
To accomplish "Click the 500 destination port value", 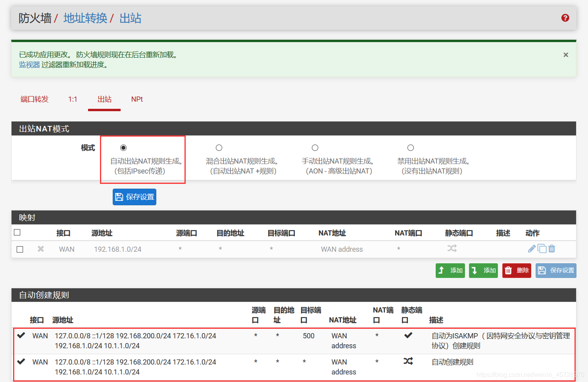I will pos(309,336).
